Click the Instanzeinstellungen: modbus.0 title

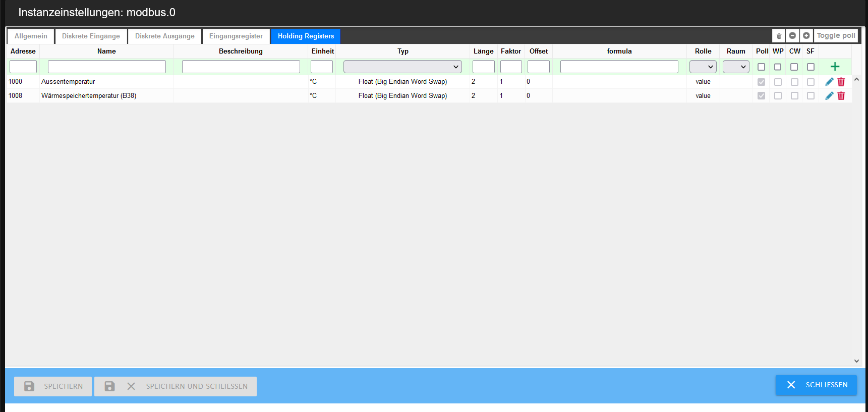click(97, 13)
